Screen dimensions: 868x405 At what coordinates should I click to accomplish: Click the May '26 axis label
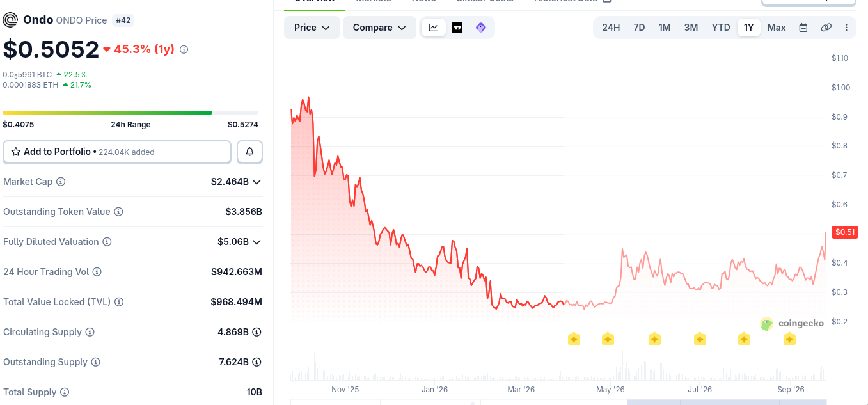[x=610, y=390]
